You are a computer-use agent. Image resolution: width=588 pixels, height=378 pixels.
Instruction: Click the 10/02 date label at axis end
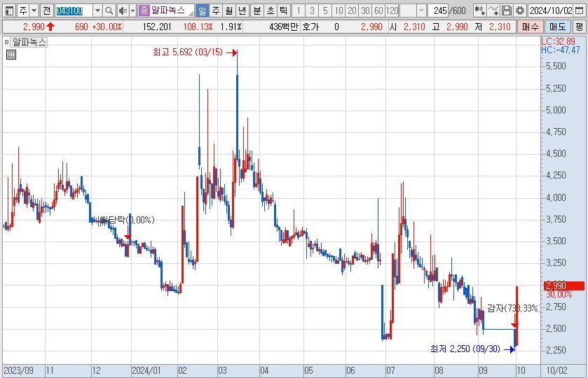pyautogui.click(x=556, y=371)
